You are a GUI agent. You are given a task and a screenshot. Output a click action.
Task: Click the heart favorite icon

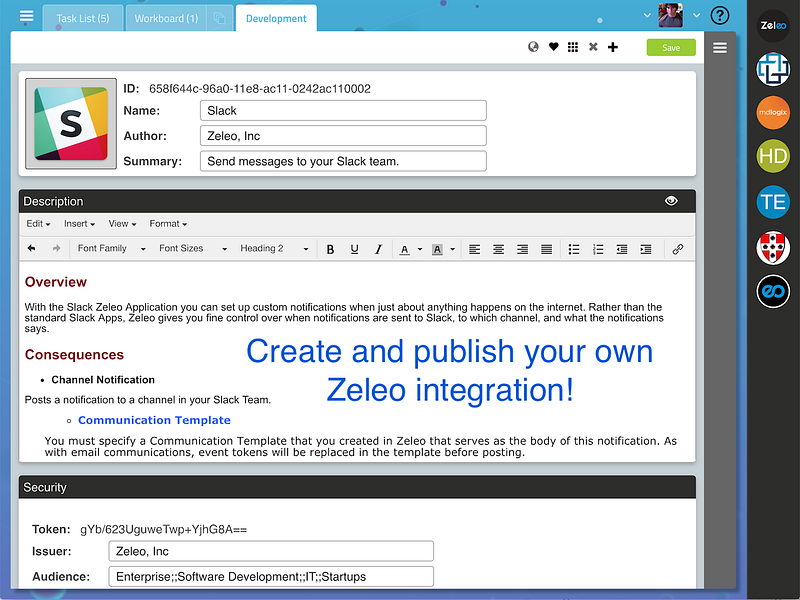click(x=554, y=47)
